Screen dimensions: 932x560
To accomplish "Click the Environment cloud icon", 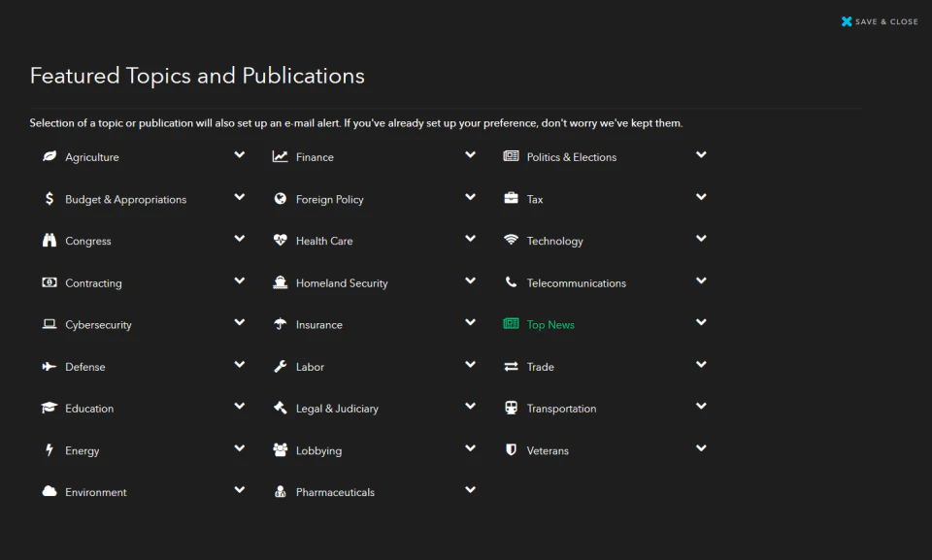I will 50,491.
